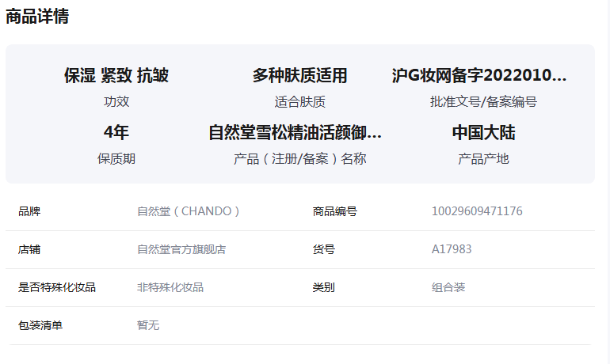
Task: Click truncated 自然堂雪松精油活颜御… product name
Action: tap(295, 132)
